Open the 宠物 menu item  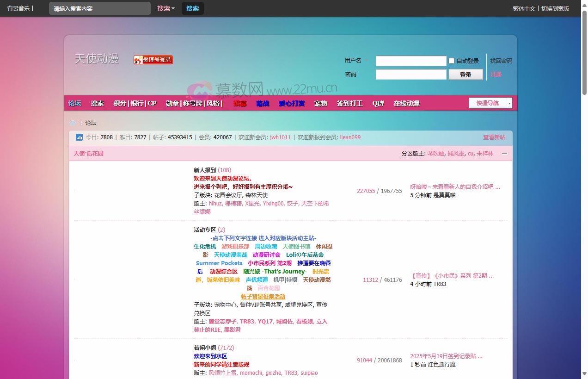coord(320,104)
